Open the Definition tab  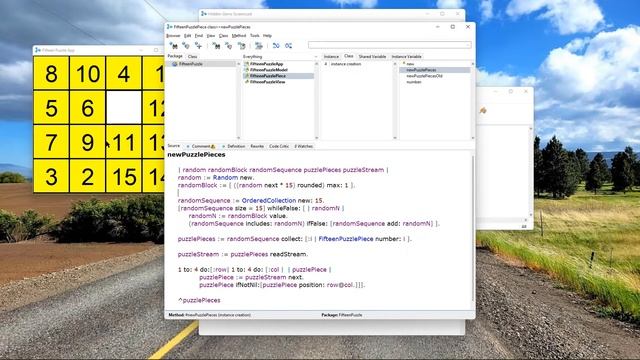pos(233,146)
